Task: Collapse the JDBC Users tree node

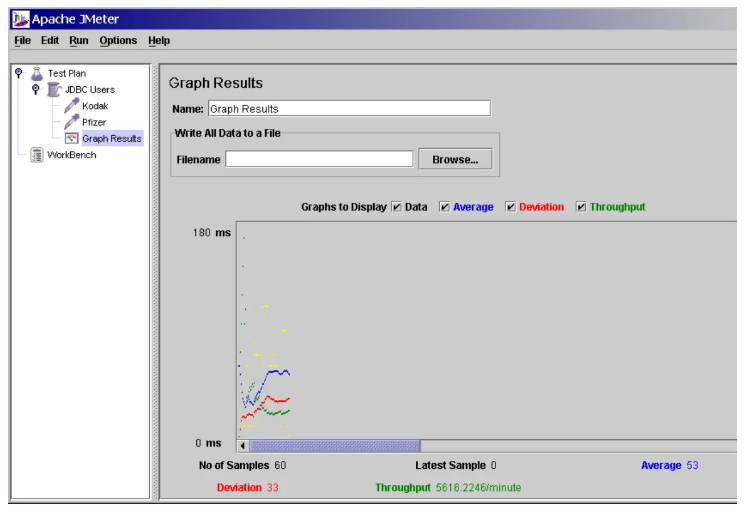Action: [x=35, y=89]
